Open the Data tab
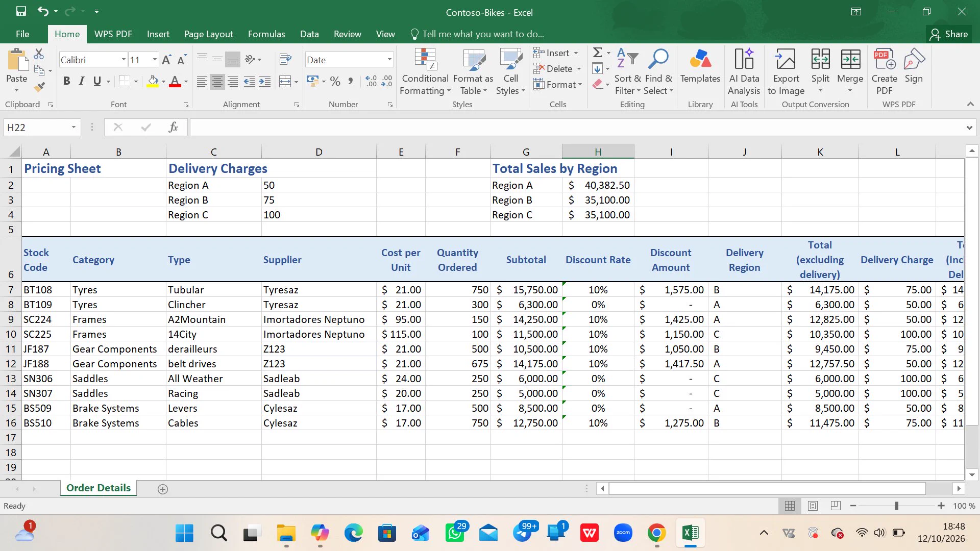The width and height of the screenshot is (980, 551). [309, 34]
